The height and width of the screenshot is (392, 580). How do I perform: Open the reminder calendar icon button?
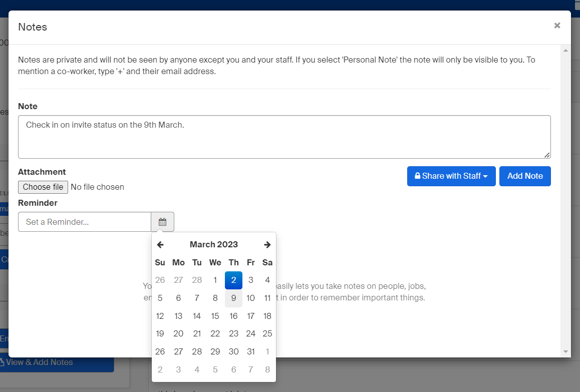162,222
